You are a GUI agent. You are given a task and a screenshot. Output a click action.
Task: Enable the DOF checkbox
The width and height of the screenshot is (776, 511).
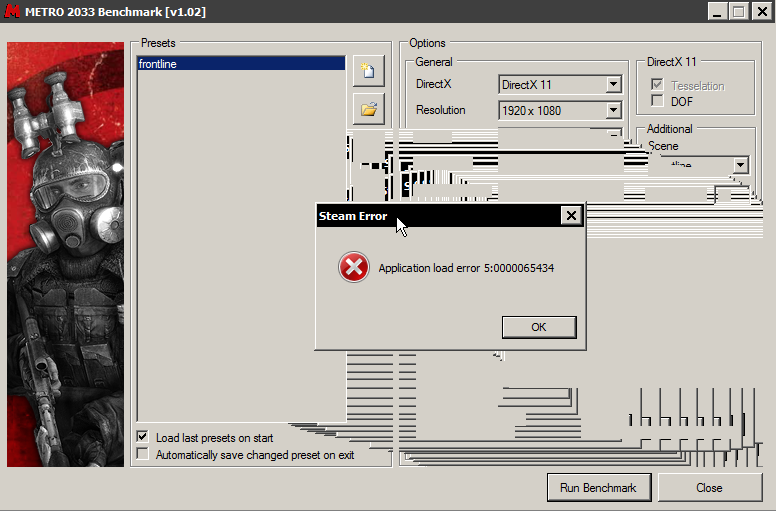point(657,101)
